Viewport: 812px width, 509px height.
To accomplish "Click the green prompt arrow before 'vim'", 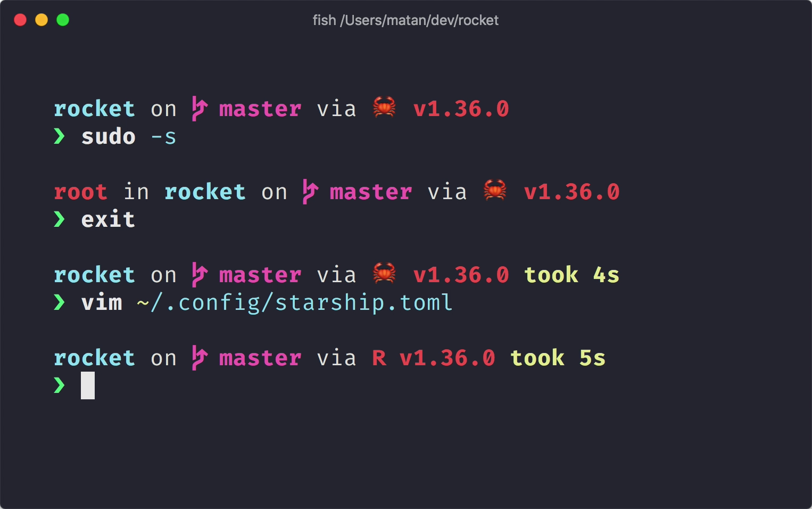I will 60,302.
